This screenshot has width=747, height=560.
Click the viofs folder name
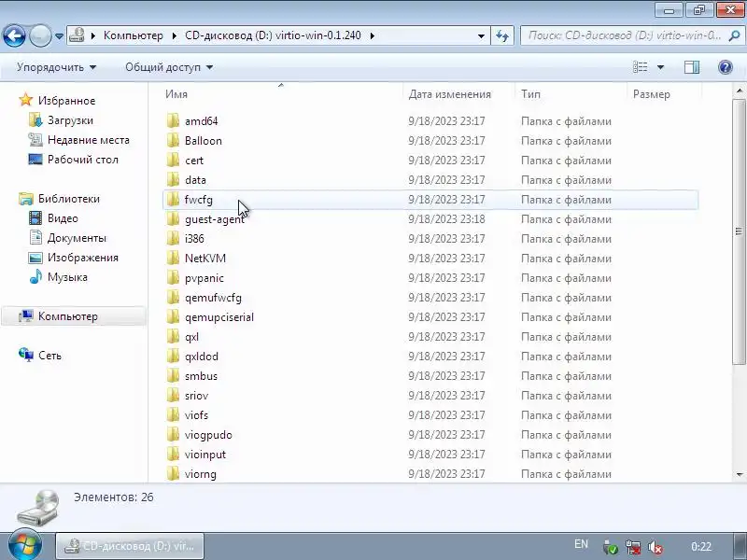196,414
